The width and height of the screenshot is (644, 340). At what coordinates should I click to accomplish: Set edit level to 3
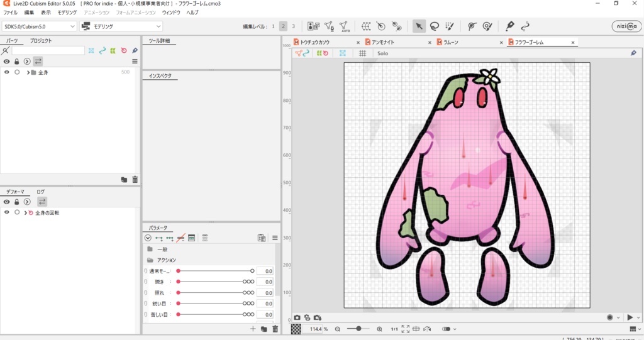[293, 26]
